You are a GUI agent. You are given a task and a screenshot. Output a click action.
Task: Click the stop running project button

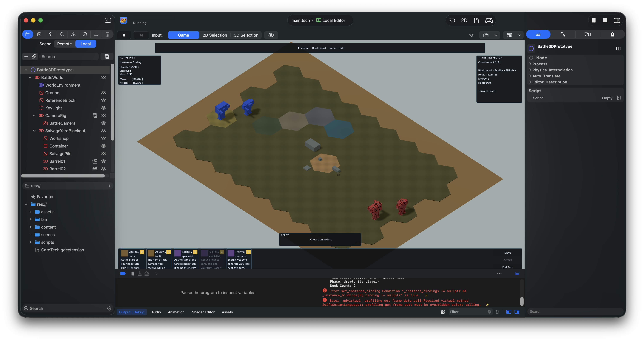605,20
